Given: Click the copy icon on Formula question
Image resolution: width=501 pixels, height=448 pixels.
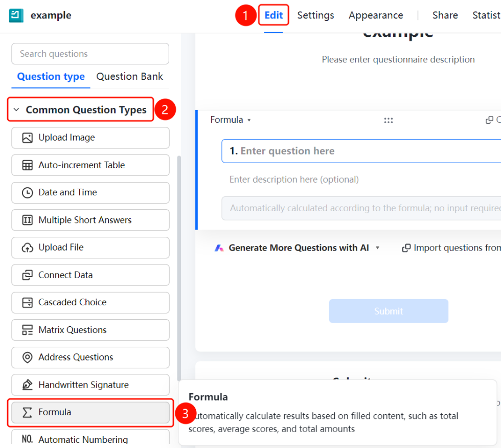Looking at the screenshot, I should tap(489, 120).
